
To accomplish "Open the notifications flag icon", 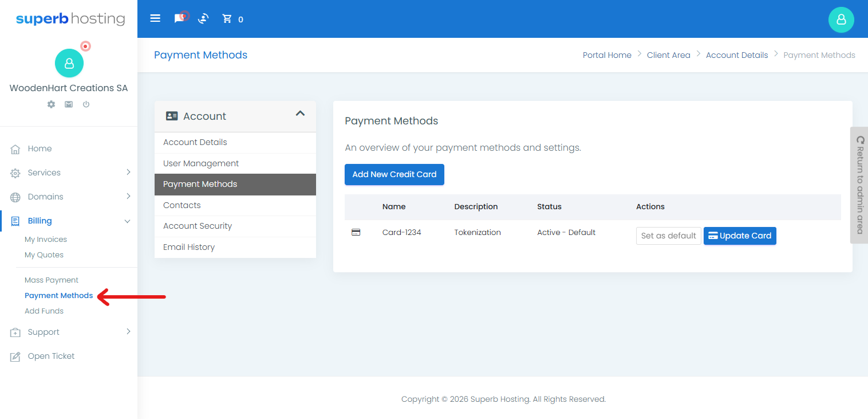I will pyautogui.click(x=180, y=18).
